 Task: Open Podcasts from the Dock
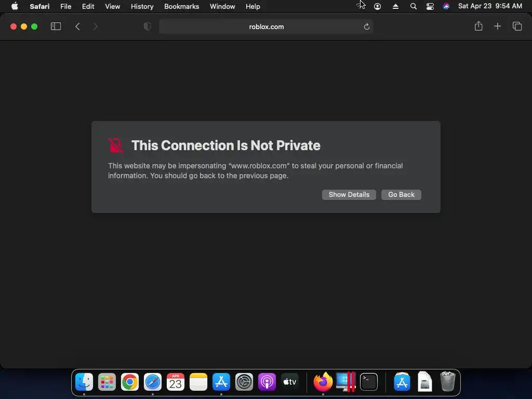click(x=267, y=382)
